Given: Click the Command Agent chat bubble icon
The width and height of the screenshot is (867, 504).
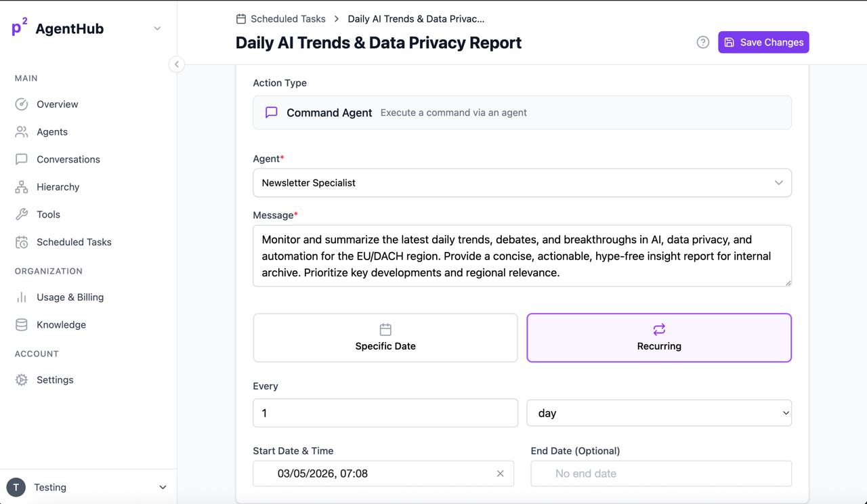Looking at the screenshot, I should click(271, 112).
